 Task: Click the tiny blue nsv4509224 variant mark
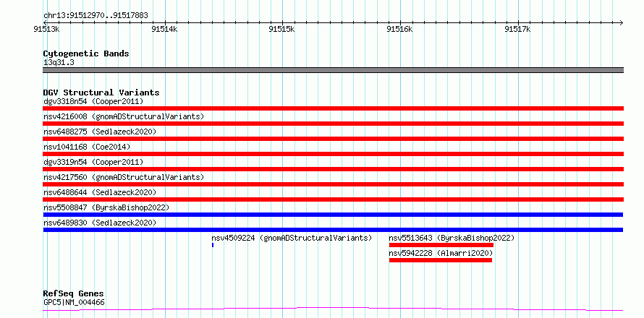pyautogui.click(x=213, y=245)
